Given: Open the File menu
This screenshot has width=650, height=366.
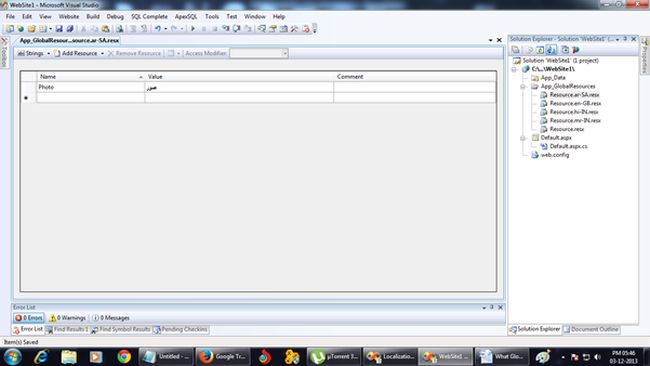Looking at the screenshot, I should tap(10, 17).
